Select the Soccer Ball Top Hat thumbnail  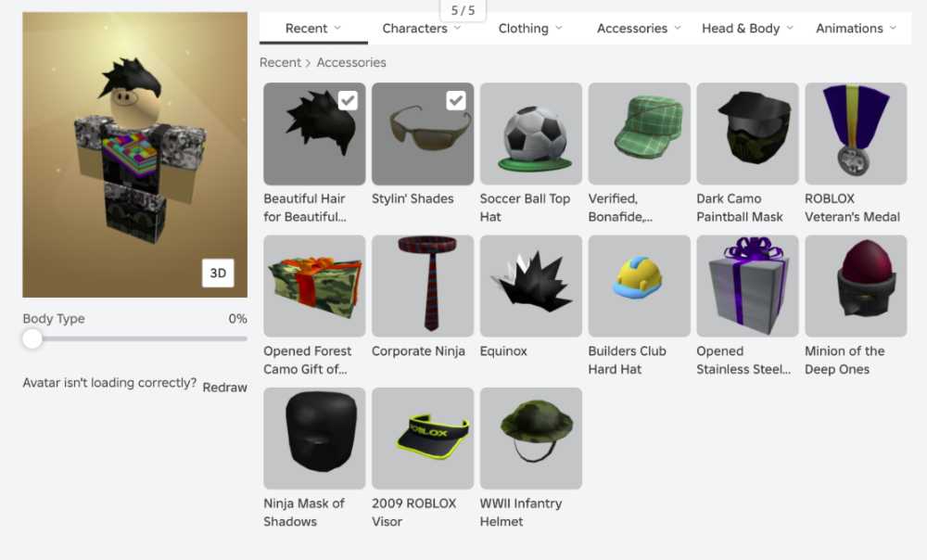[531, 134]
